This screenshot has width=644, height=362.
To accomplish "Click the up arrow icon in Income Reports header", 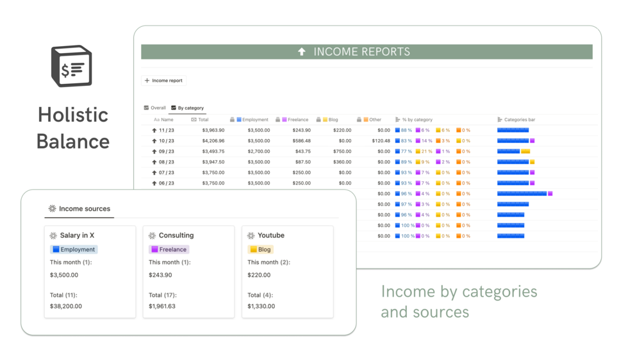I will tap(302, 52).
